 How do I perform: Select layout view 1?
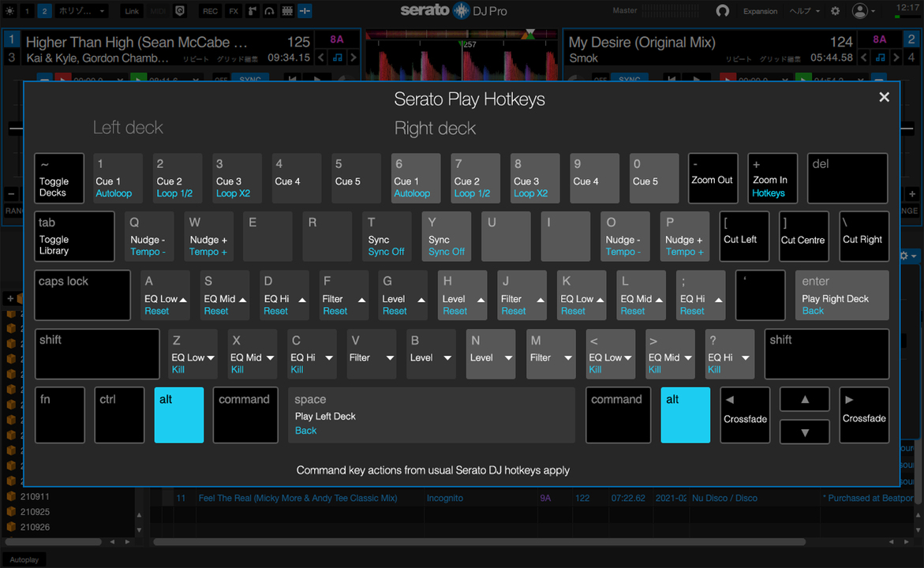coord(27,10)
